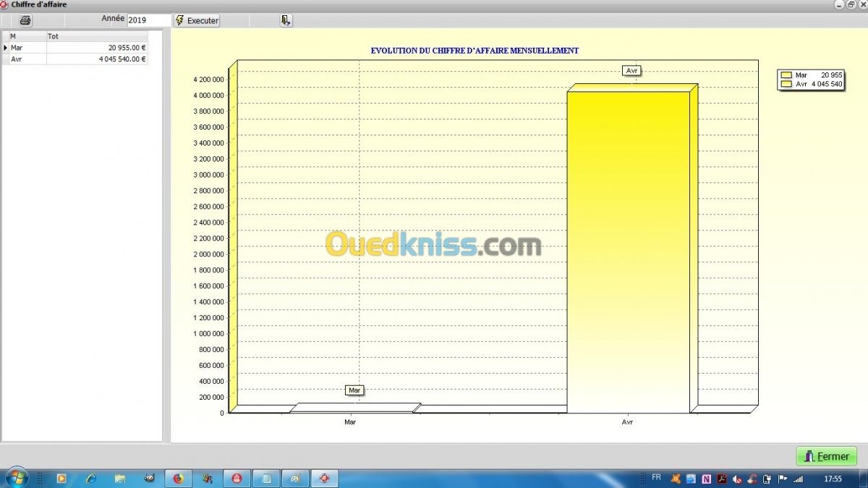
Task: Click the 4 200 000 y-axis value
Action: pos(208,80)
